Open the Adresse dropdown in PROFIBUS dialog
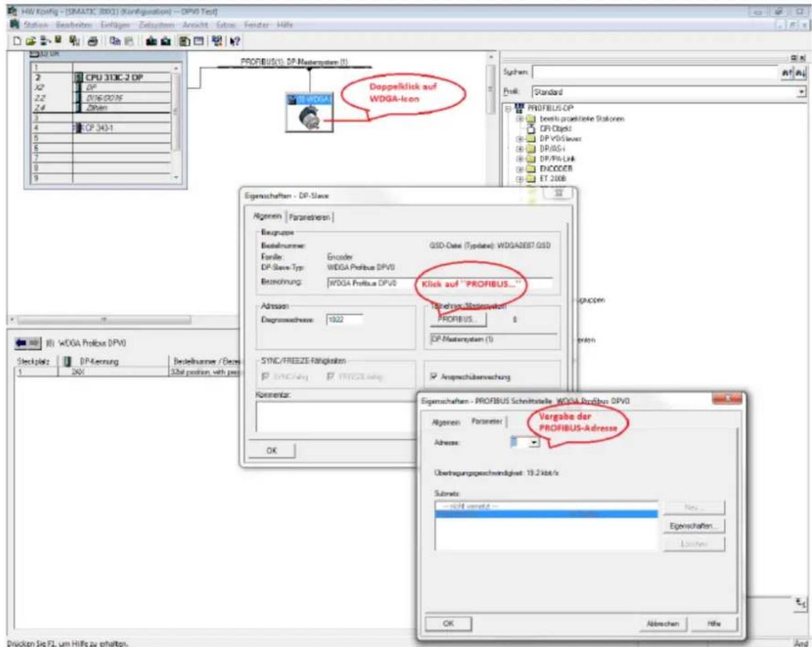This screenshot has height=647, width=812. tap(534, 443)
